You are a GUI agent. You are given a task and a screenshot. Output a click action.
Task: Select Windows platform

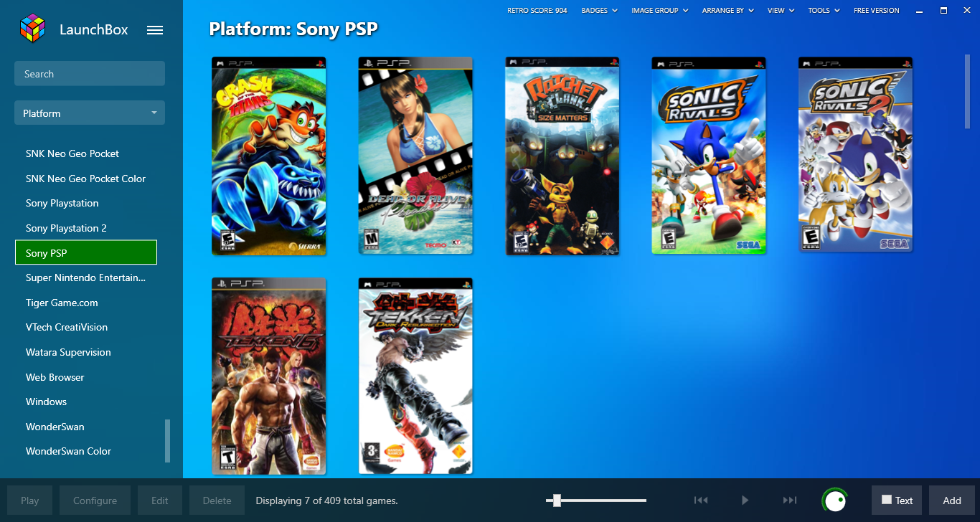point(86,402)
